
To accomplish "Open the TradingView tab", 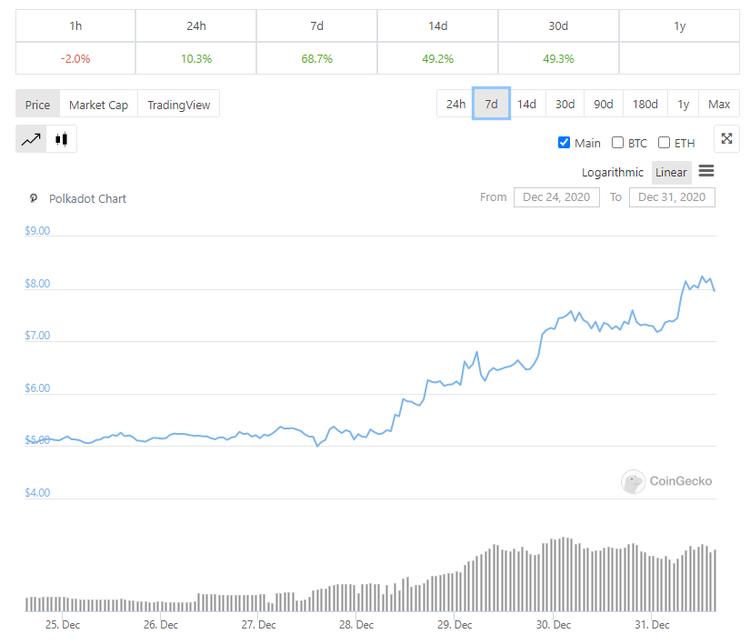I will 179,105.
